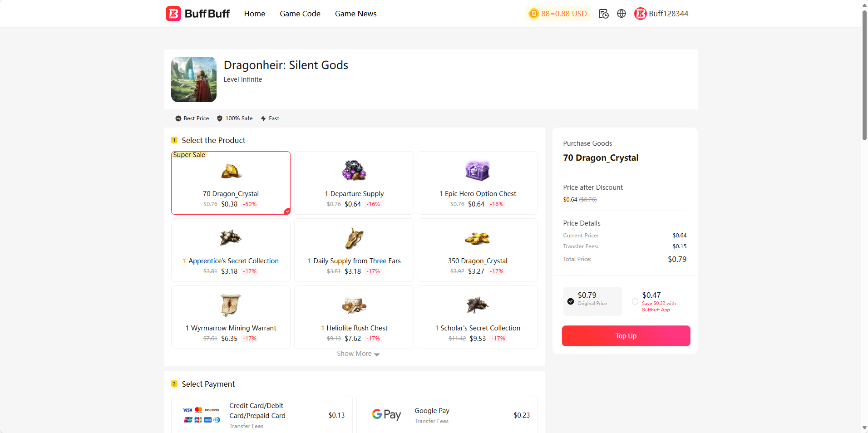The height and width of the screenshot is (433, 868).
Task: Select the Heliolite Rush Chest icon
Action: click(x=354, y=305)
